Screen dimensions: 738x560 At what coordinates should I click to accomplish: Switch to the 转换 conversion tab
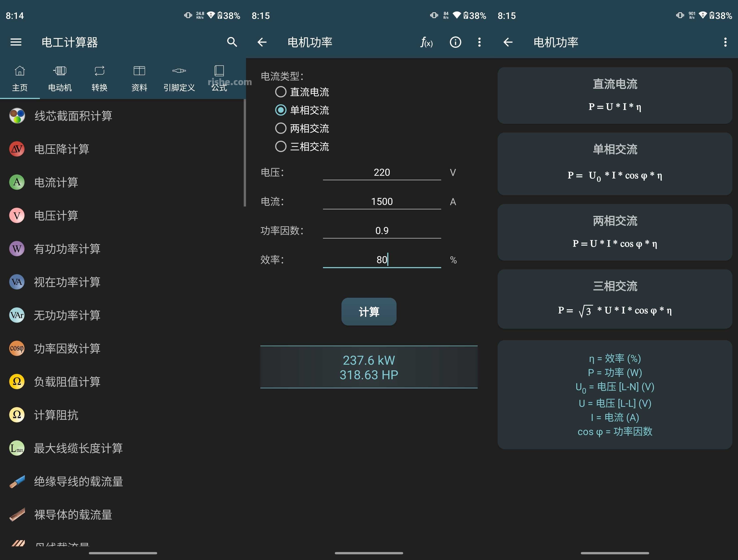click(99, 79)
